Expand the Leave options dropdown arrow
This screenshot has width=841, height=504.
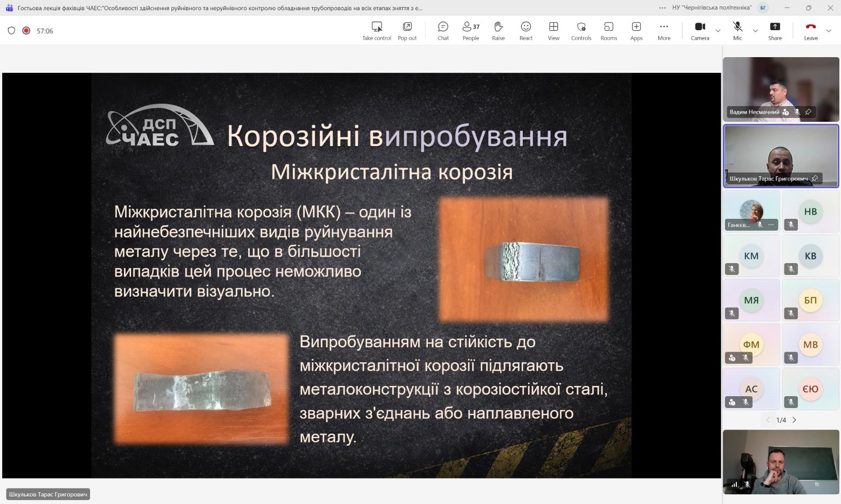click(x=829, y=31)
